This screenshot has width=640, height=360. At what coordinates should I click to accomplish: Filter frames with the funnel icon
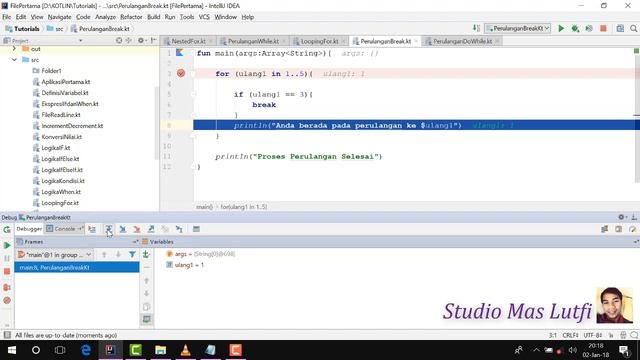click(132, 255)
